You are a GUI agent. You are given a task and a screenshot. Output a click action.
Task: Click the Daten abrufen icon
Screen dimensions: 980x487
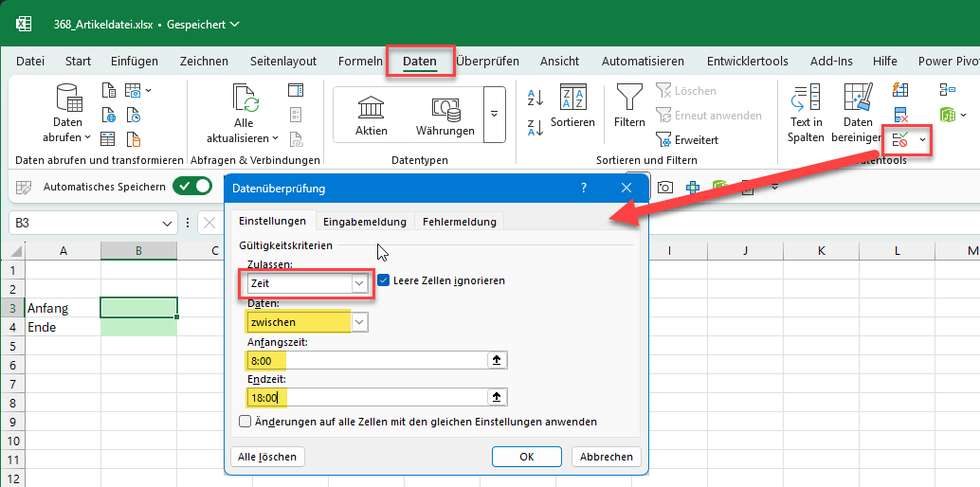pos(68,99)
